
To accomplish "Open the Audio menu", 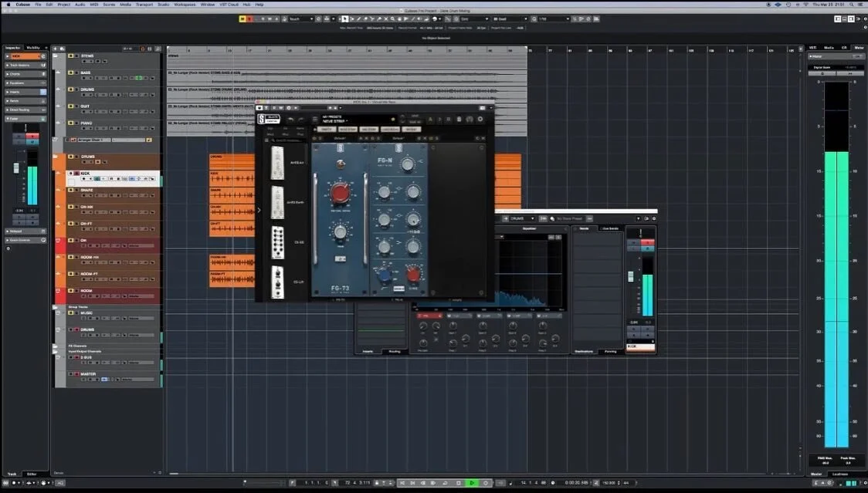I will click(80, 5).
